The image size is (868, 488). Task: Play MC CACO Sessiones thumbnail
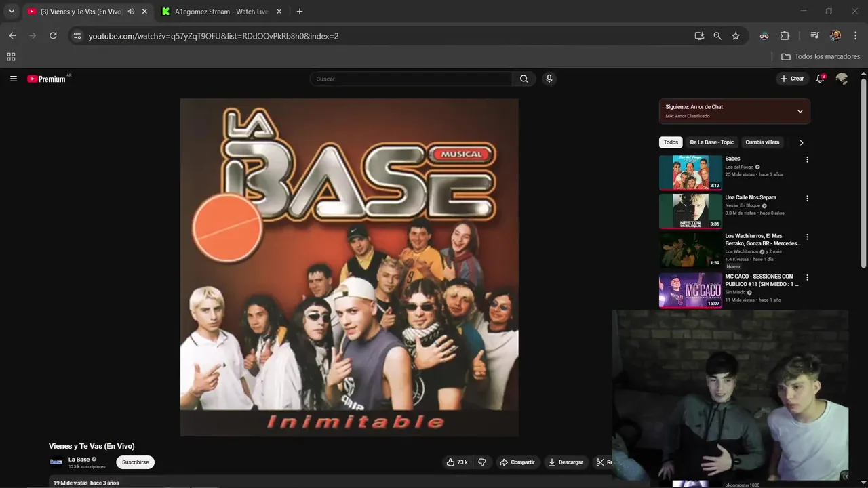click(x=690, y=290)
